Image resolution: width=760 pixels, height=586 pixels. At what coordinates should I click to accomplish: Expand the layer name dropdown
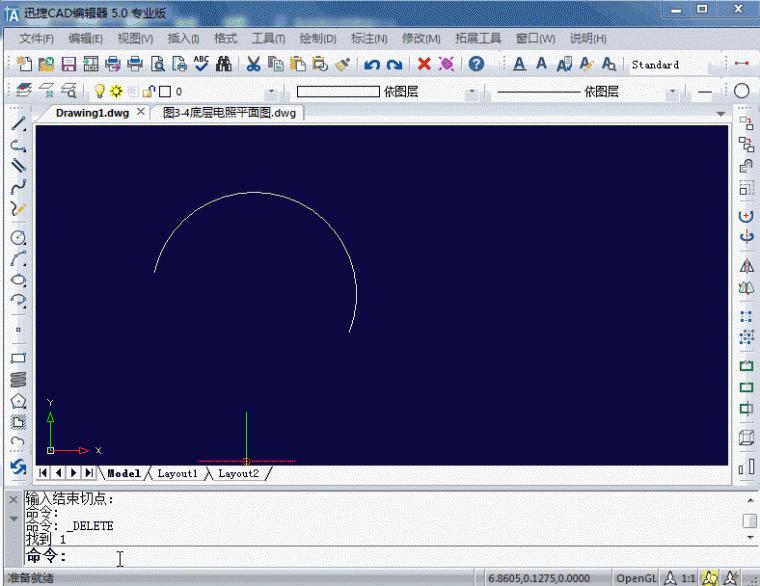point(274,91)
